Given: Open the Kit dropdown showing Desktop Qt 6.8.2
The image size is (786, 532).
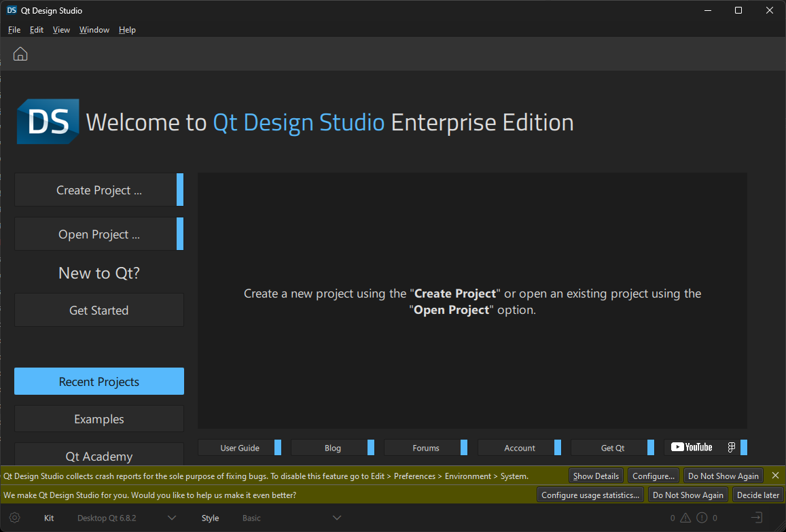Looking at the screenshot, I should tap(126, 518).
